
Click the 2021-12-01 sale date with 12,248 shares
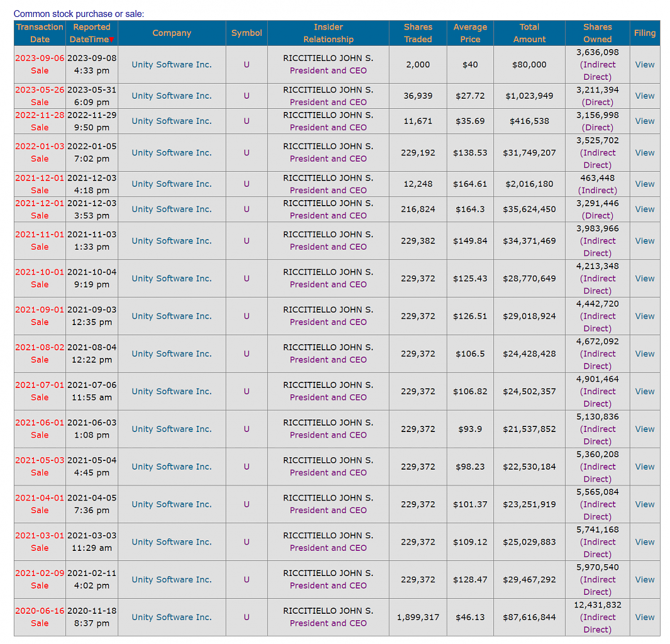pos(40,178)
